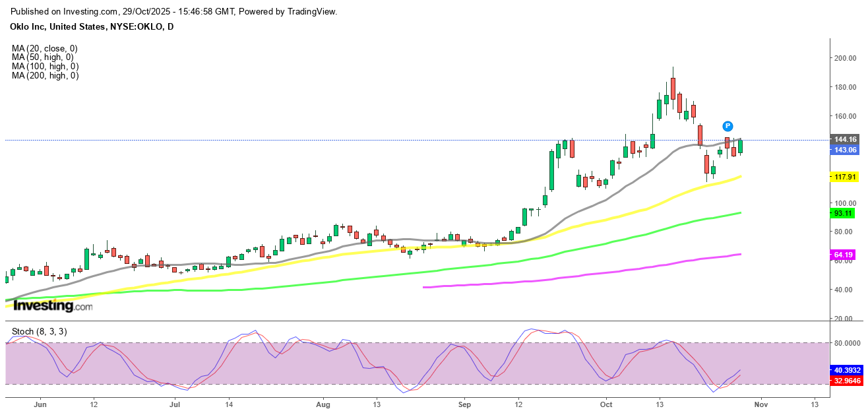Click the blue 143.06 price label

[845, 150]
